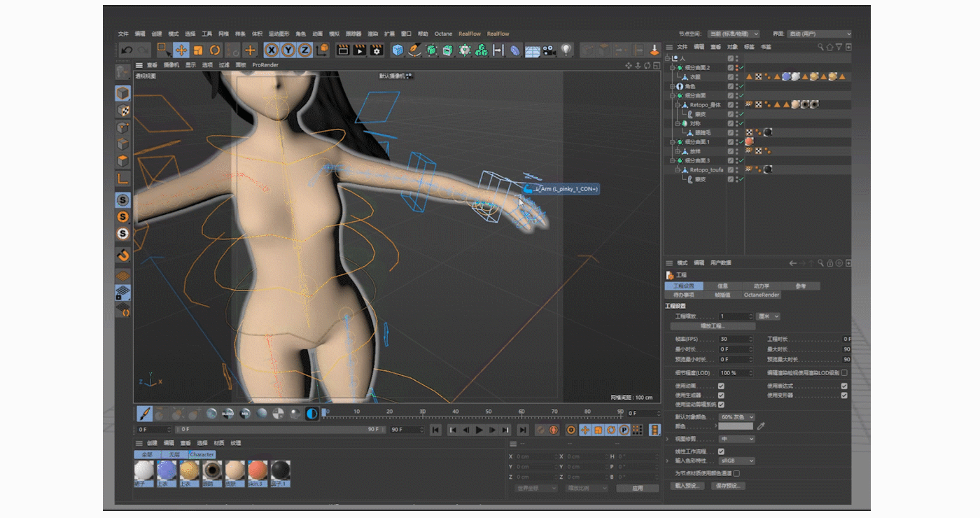The width and height of the screenshot is (980, 518).
Task: Open the sRGB input color profile dropdown
Action: point(737,461)
